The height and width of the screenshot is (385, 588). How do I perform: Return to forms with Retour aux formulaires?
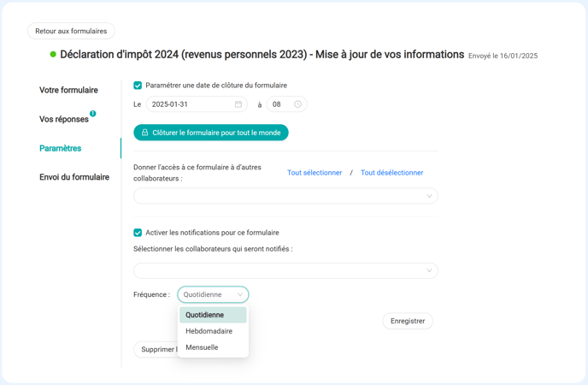[71, 31]
